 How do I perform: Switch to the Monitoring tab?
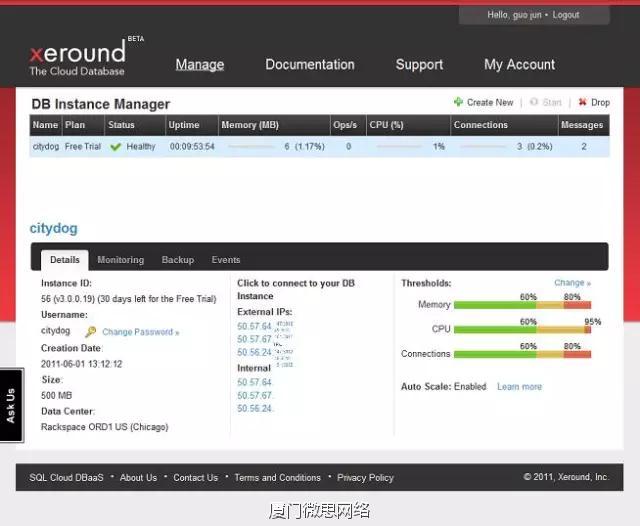point(120,260)
